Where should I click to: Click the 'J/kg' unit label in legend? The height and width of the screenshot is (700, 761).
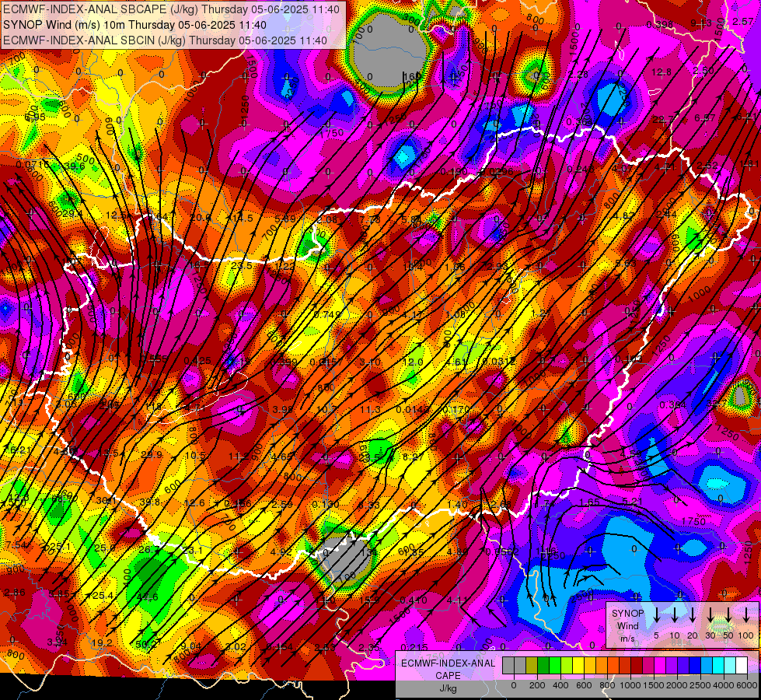448,688
